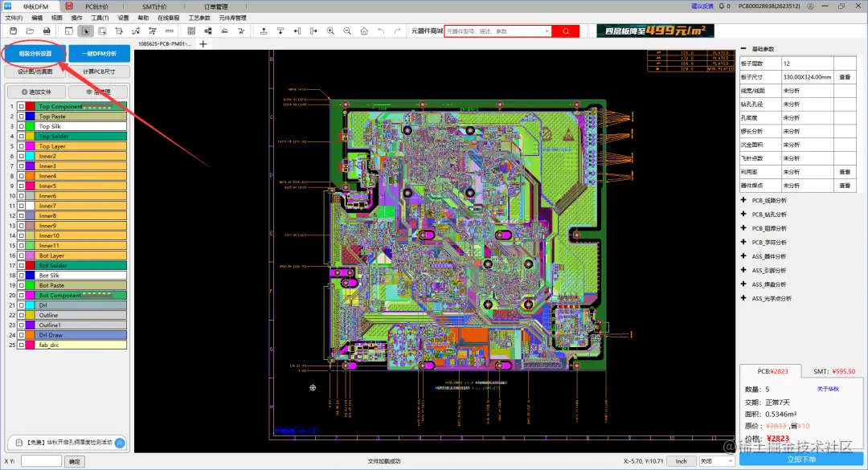Click the zoom in magnifier icon

pyautogui.click(x=330, y=31)
